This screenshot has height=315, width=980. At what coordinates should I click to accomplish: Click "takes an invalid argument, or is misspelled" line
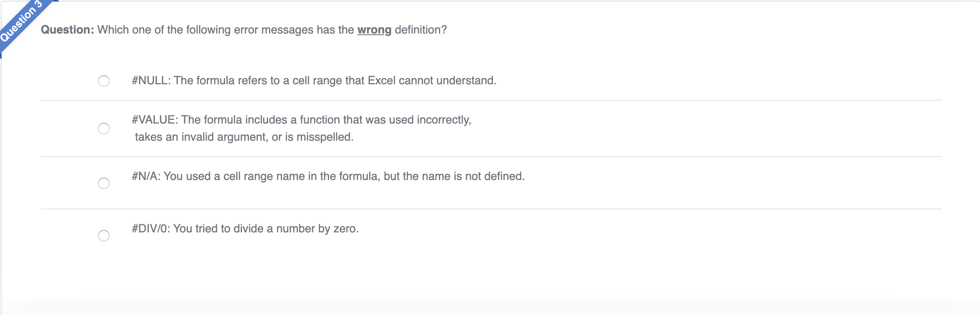point(244,137)
